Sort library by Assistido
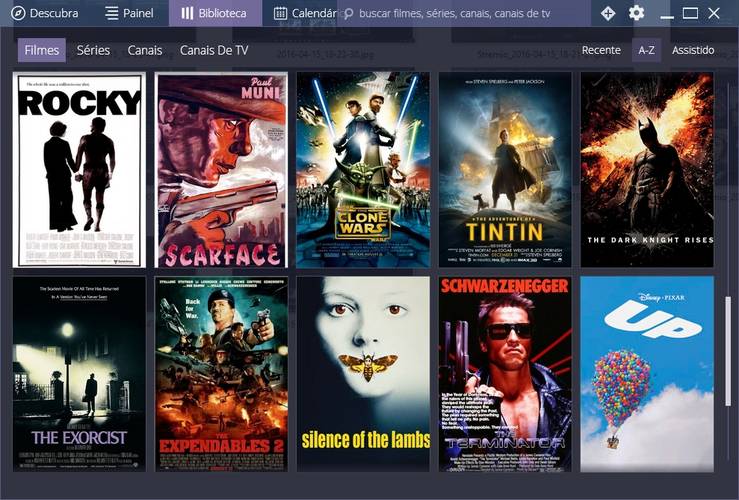Viewport: 739px width, 500px height. coord(693,50)
